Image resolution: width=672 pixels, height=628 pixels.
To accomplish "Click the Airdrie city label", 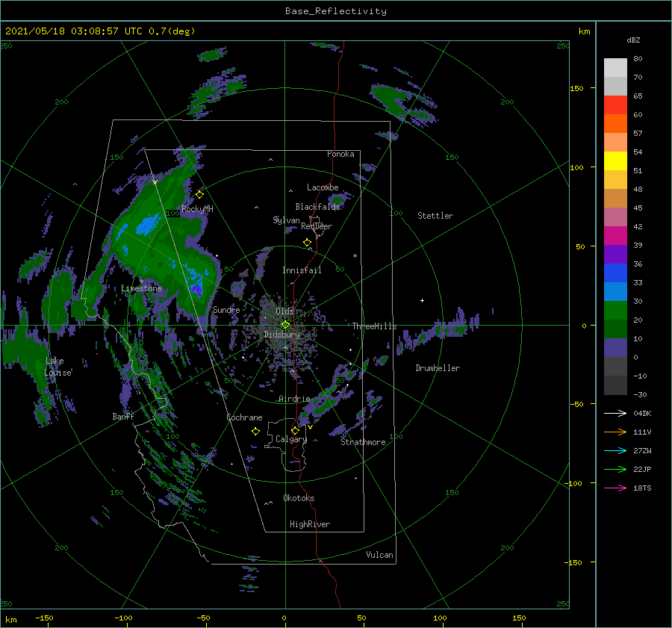I will pos(294,399).
